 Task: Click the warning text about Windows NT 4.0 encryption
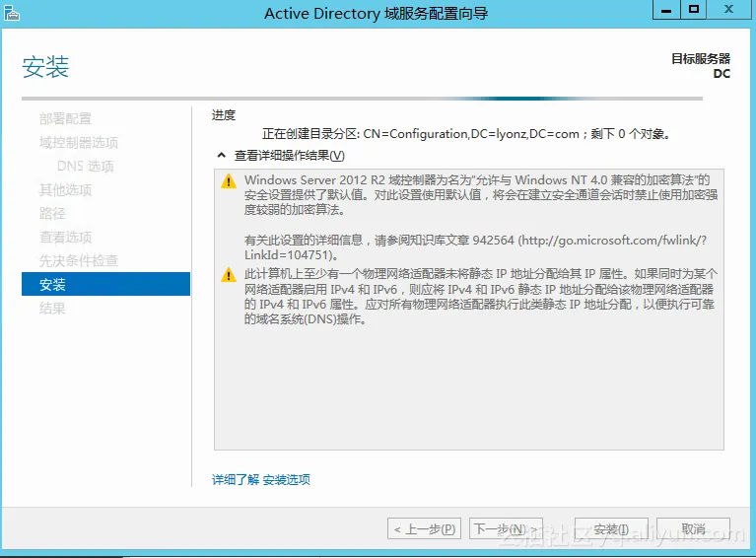point(481,195)
